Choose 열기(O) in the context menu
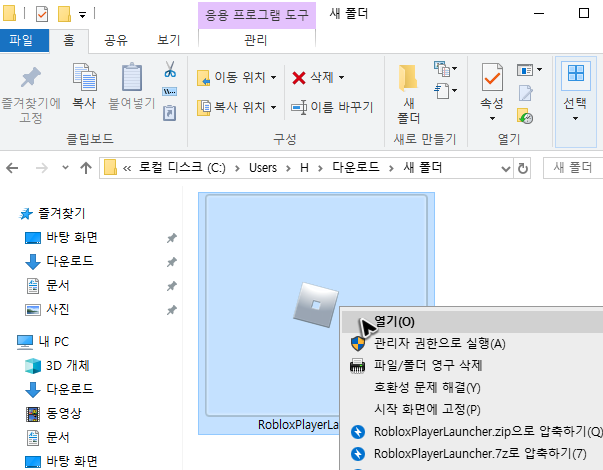 pos(472,322)
